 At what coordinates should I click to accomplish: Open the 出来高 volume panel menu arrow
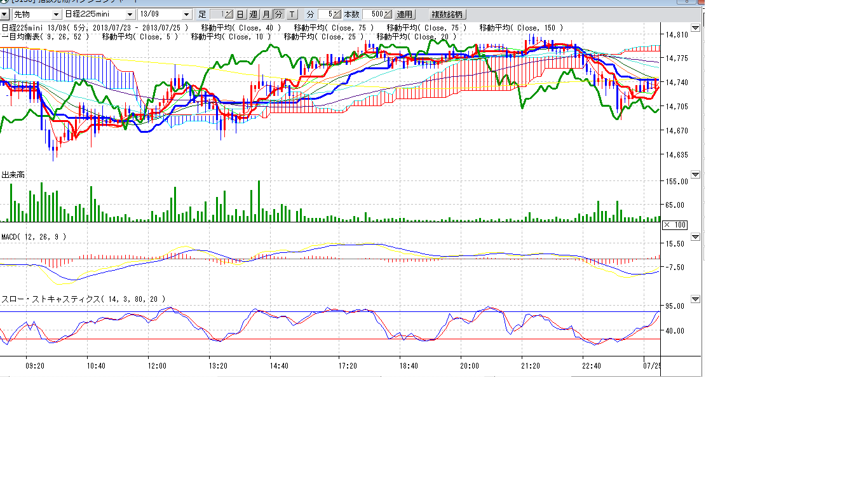pyautogui.click(x=695, y=175)
